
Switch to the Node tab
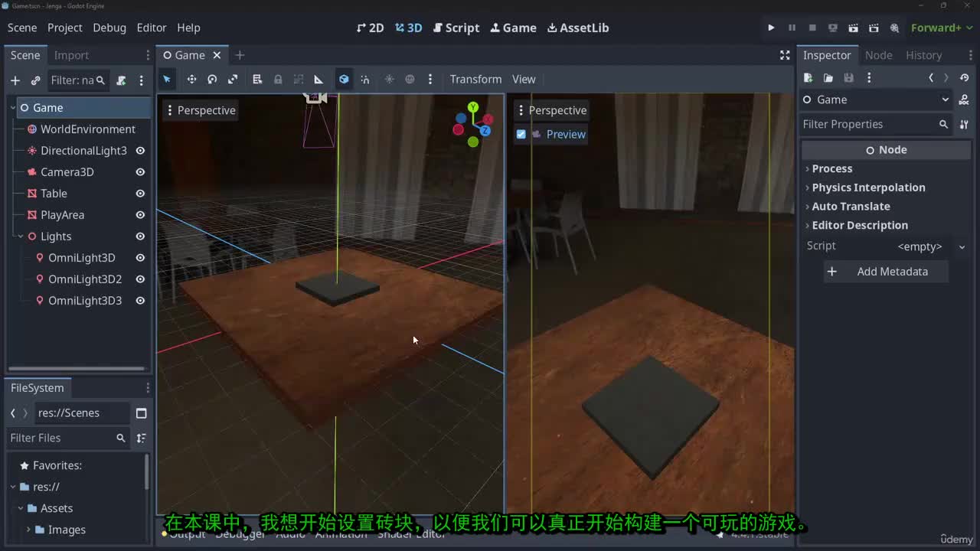(x=878, y=55)
